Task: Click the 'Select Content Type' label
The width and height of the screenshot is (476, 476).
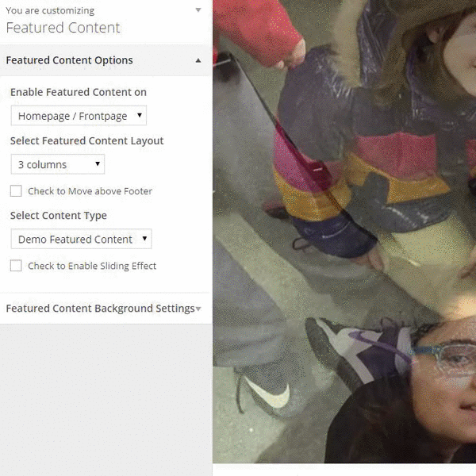Action: click(x=59, y=216)
